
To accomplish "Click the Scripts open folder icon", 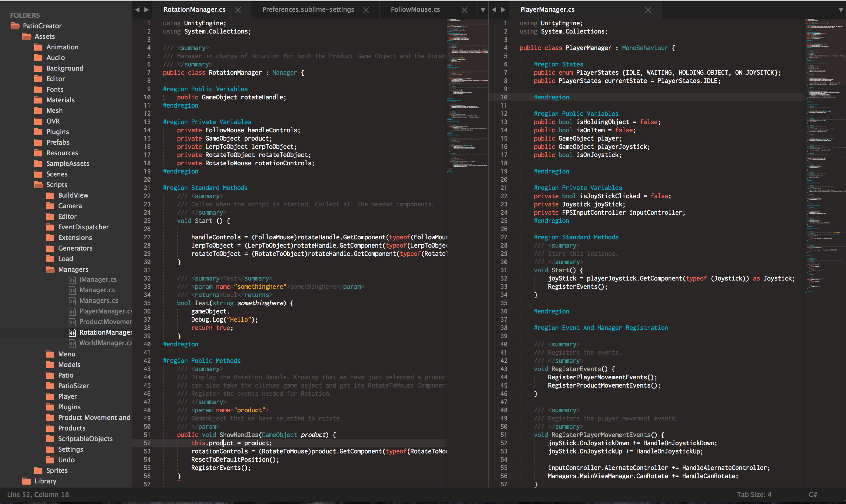I will 38,184.
